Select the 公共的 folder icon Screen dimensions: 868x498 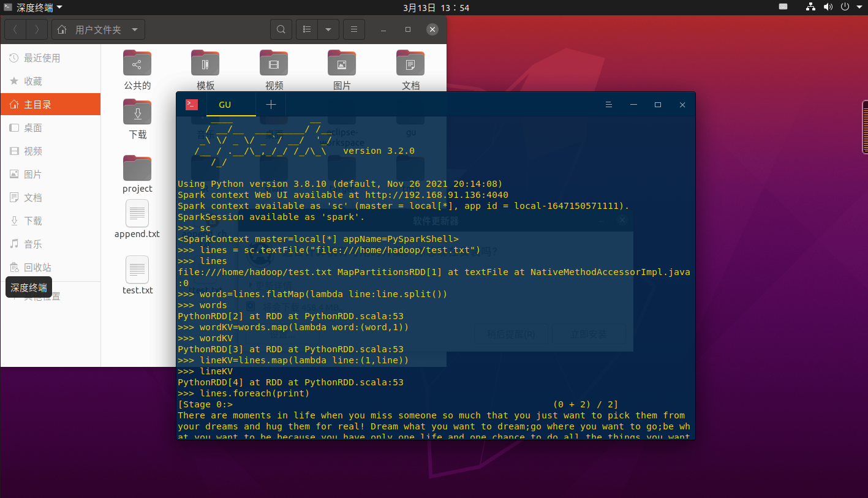pyautogui.click(x=137, y=62)
